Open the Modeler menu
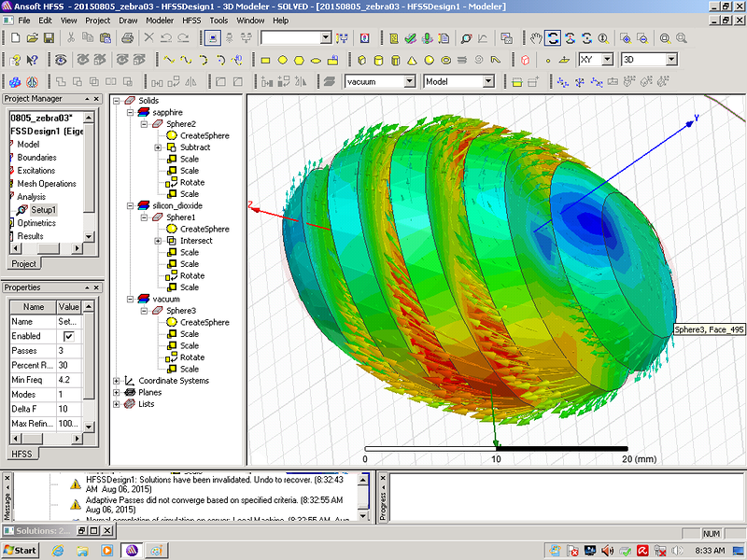This screenshot has width=747, height=560. click(x=159, y=20)
